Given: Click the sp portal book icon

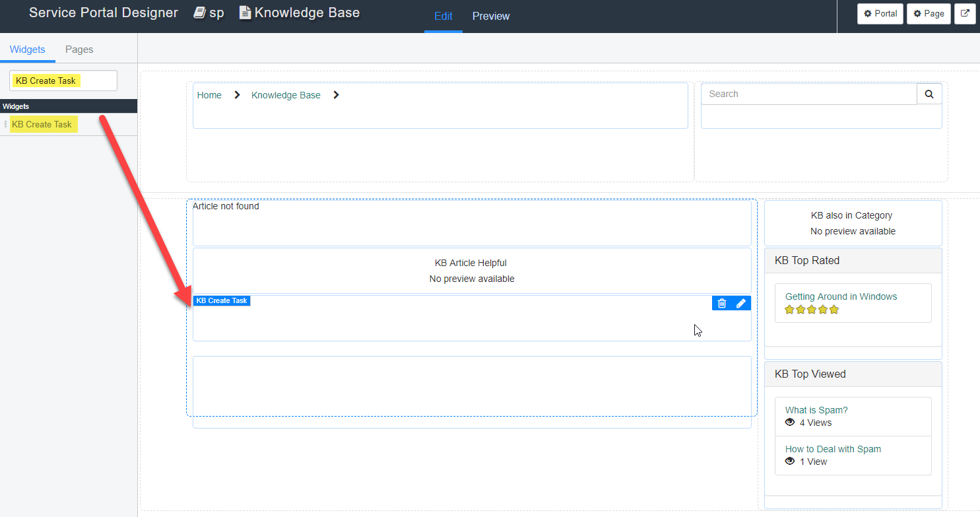Looking at the screenshot, I should [x=199, y=13].
